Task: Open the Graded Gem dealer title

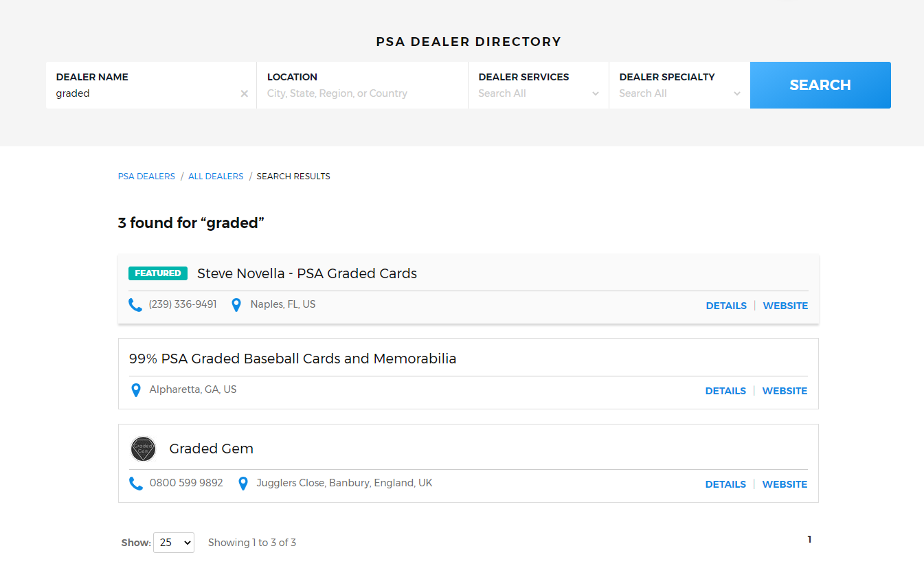Action: coord(212,449)
